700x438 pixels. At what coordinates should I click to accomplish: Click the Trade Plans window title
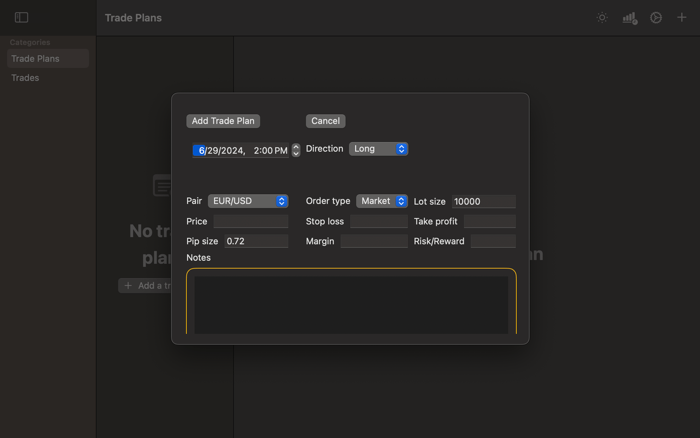tap(133, 18)
